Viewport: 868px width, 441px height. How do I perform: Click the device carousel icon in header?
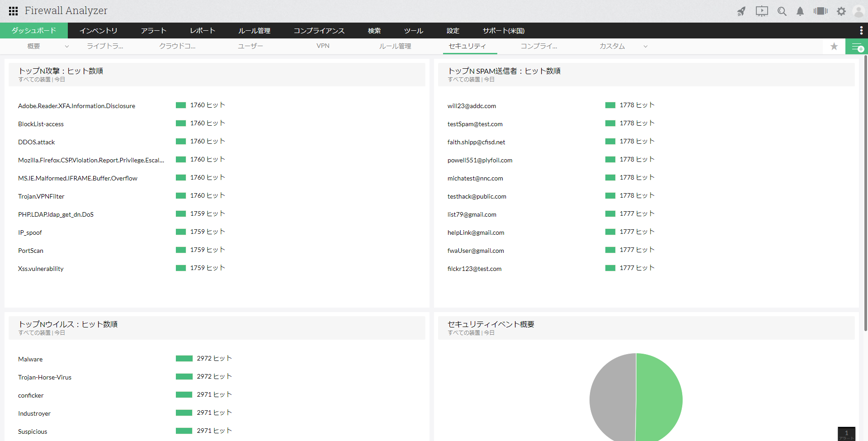click(x=821, y=11)
